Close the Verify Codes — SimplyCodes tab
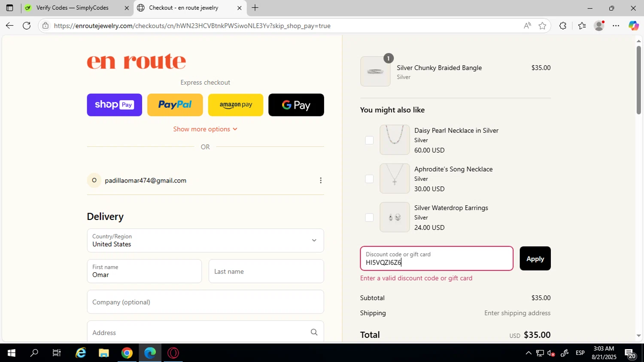 click(x=127, y=8)
